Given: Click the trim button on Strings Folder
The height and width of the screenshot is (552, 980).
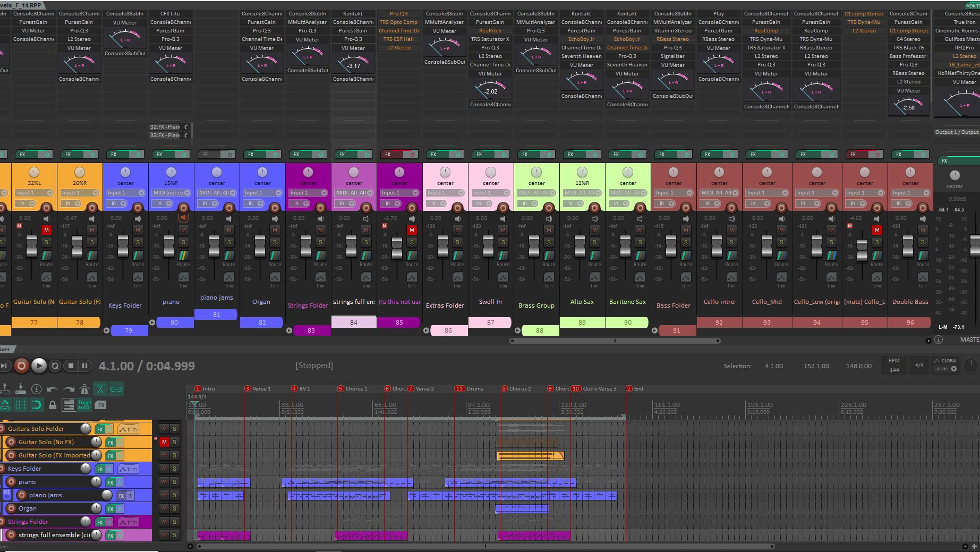Looking at the screenshot, I should (129, 522).
